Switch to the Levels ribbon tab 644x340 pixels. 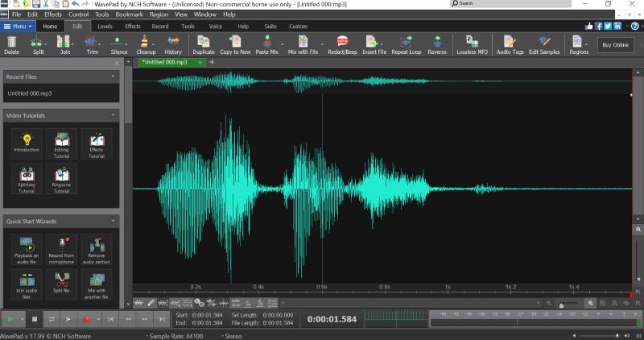tap(105, 26)
